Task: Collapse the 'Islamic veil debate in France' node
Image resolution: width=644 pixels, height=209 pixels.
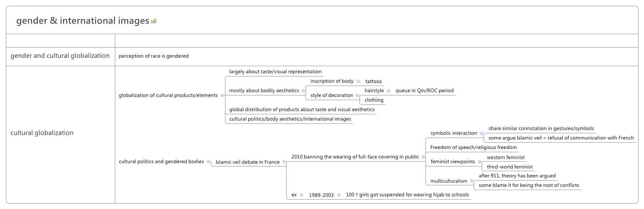Action: (284, 162)
